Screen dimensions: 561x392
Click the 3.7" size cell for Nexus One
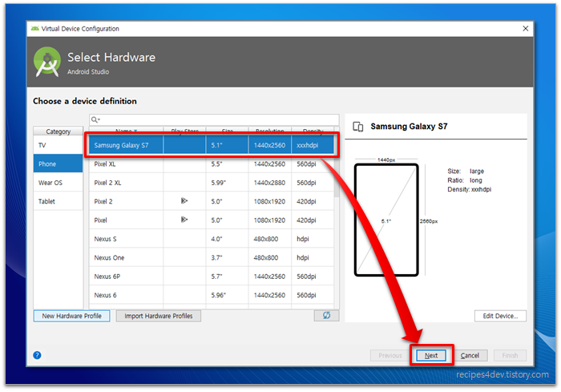[227, 257]
